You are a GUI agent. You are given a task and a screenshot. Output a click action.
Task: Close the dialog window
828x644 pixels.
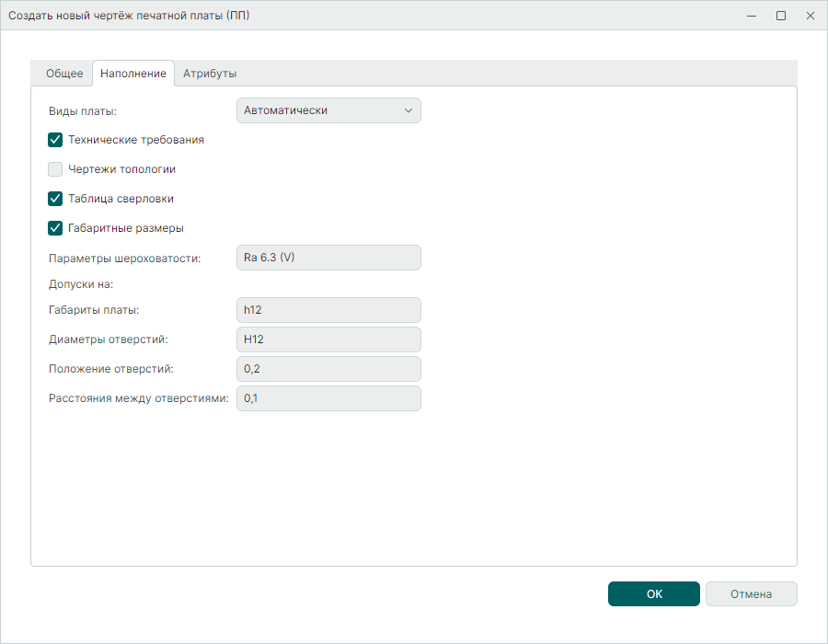point(811,16)
